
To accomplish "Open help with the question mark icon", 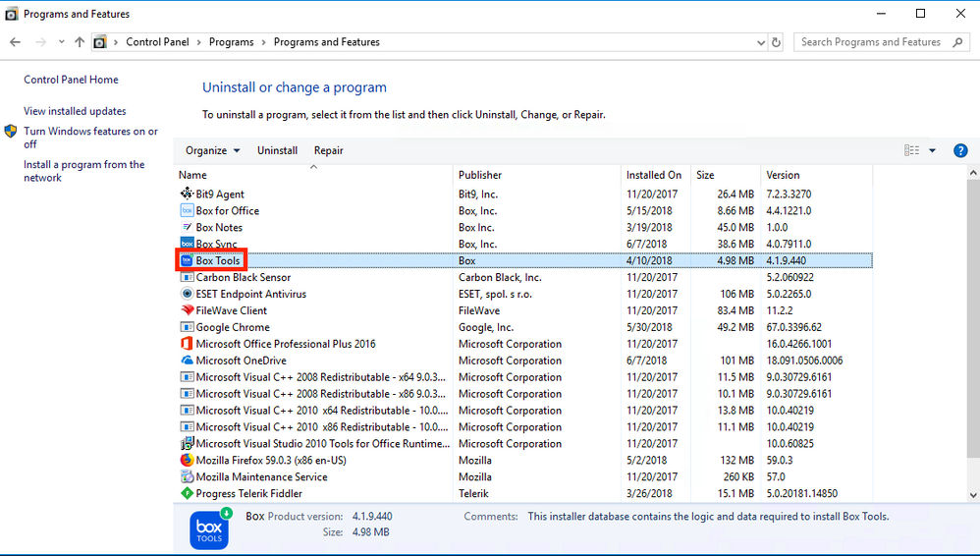I will coord(960,150).
